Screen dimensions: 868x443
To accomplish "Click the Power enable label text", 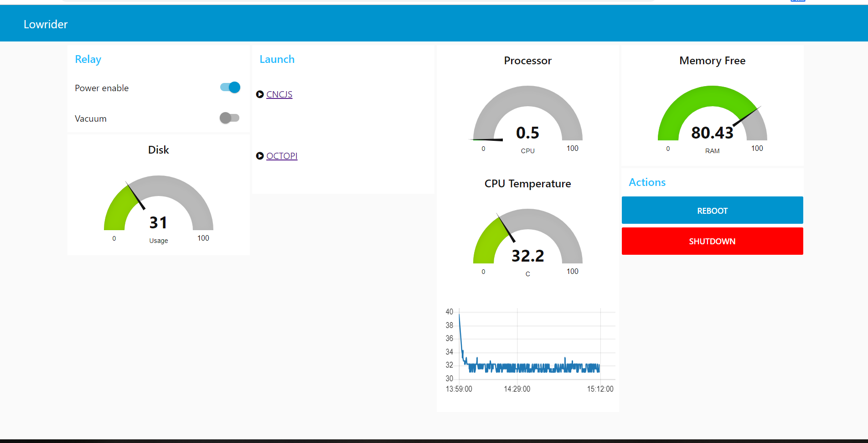I will [102, 88].
